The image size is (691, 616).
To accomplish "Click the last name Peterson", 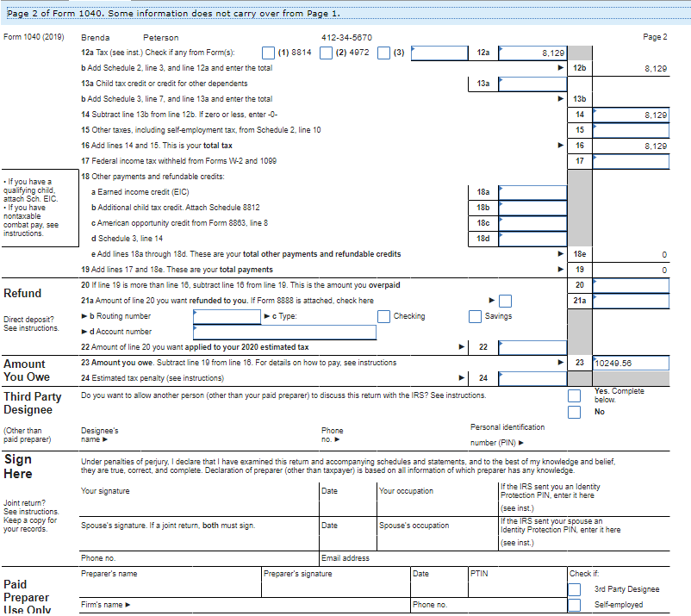I will (x=161, y=37).
